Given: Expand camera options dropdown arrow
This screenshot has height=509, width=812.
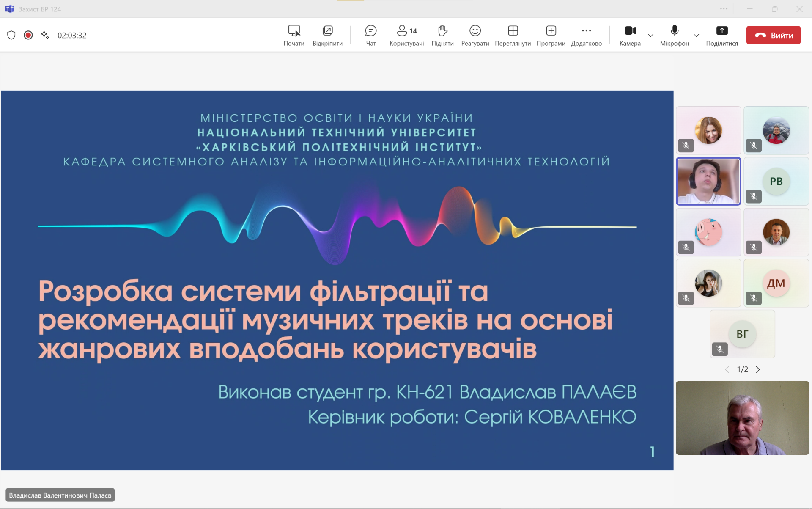Looking at the screenshot, I should (650, 35).
